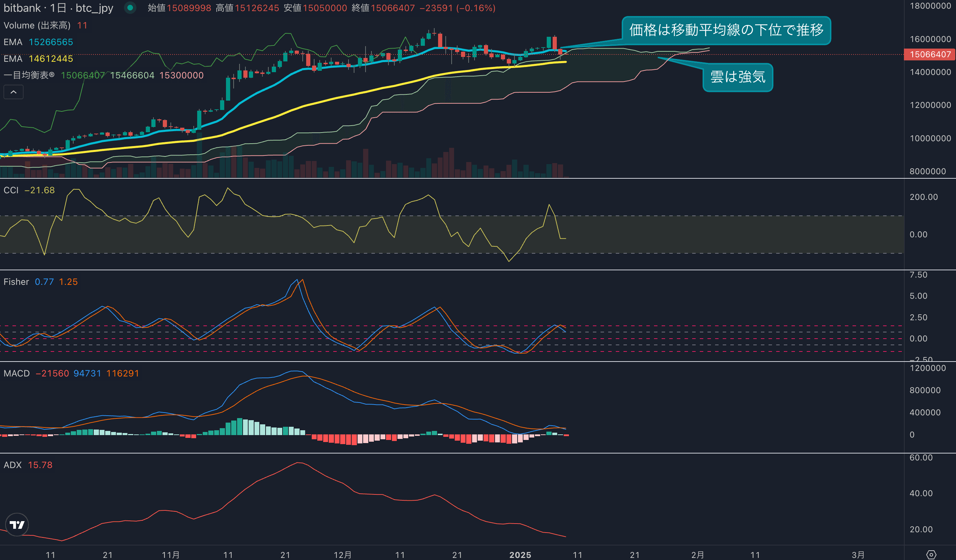Click the 12月 label on time axis
This screenshot has height=560, width=956.
(x=342, y=555)
